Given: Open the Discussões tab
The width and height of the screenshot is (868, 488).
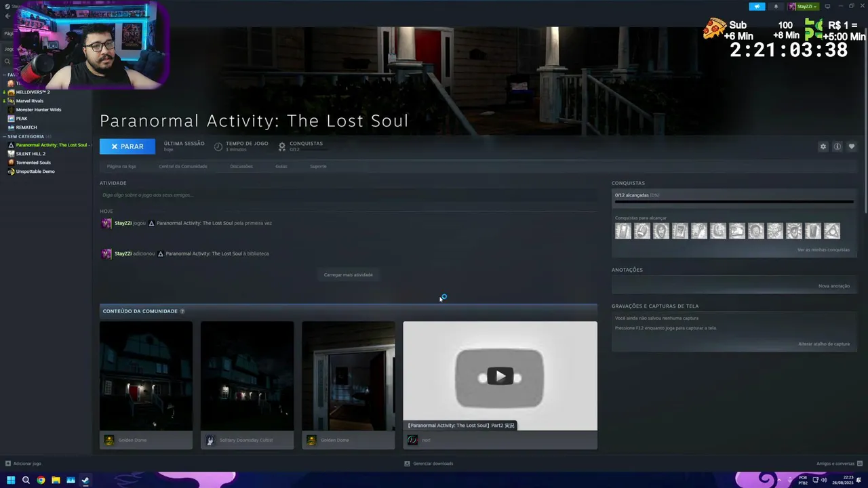Looking at the screenshot, I should pos(241,166).
